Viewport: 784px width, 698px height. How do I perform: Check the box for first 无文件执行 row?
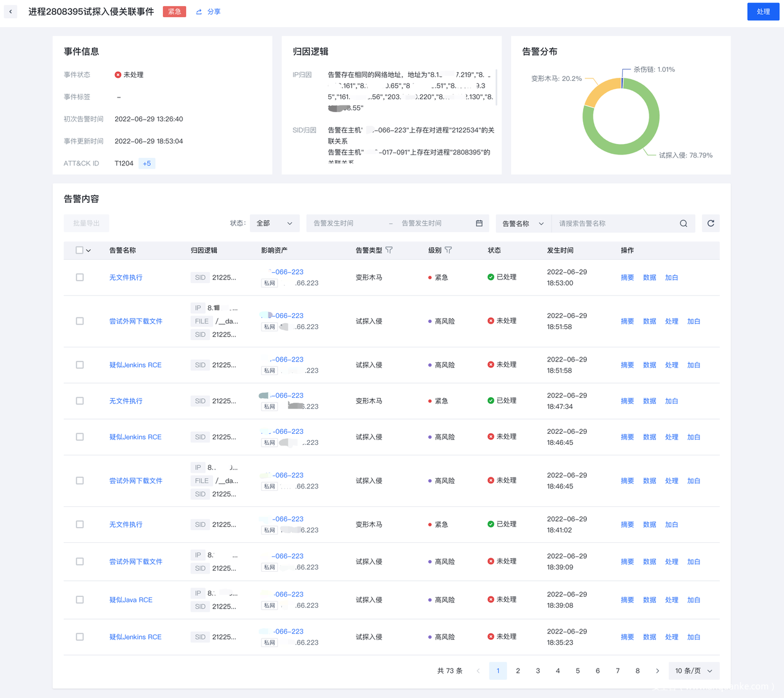(x=80, y=278)
